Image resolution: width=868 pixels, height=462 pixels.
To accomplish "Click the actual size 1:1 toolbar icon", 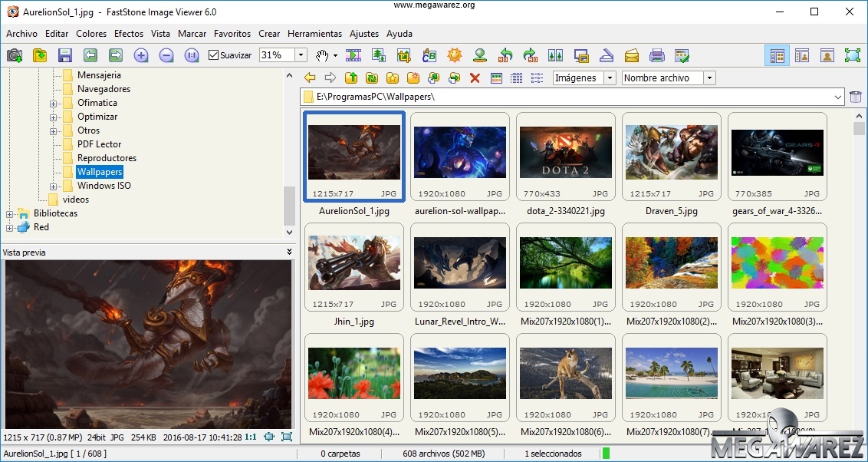I will (x=192, y=55).
